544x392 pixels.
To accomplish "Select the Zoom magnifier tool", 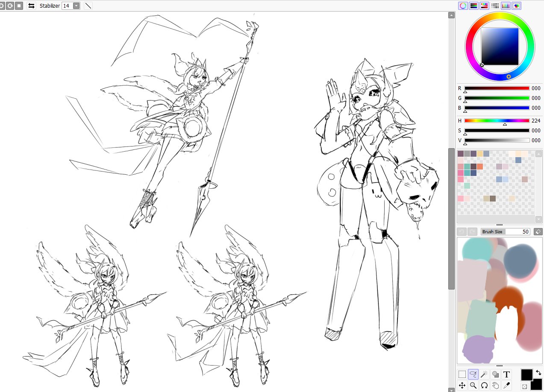I will pyautogui.click(x=473, y=386).
